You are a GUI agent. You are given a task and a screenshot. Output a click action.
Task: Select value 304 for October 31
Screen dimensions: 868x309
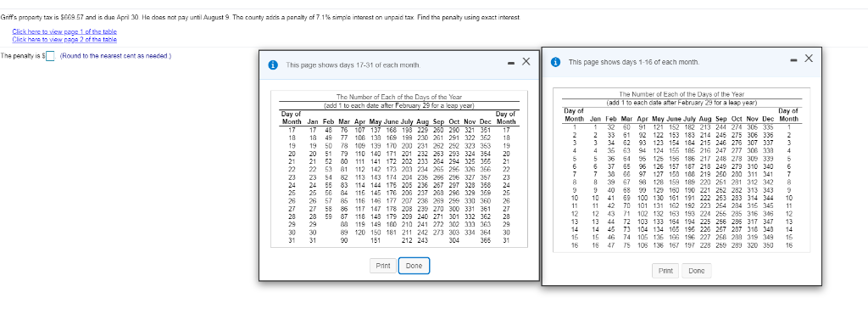454,240
